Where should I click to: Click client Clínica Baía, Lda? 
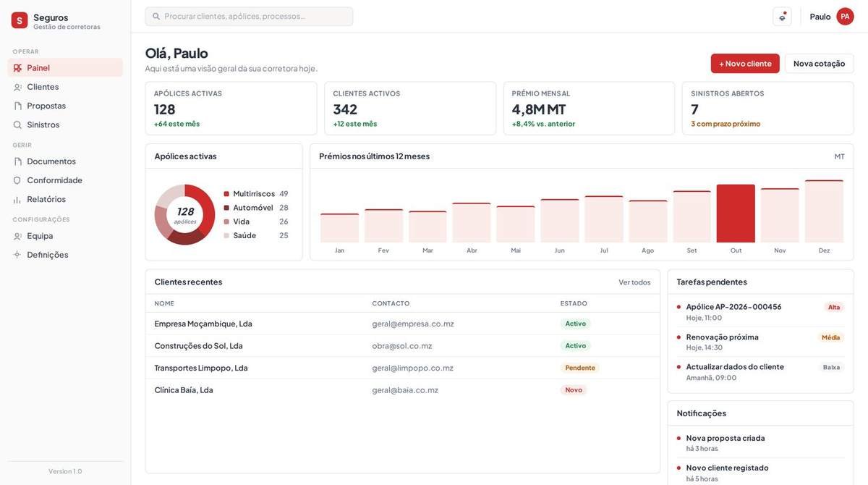coord(184,390)
